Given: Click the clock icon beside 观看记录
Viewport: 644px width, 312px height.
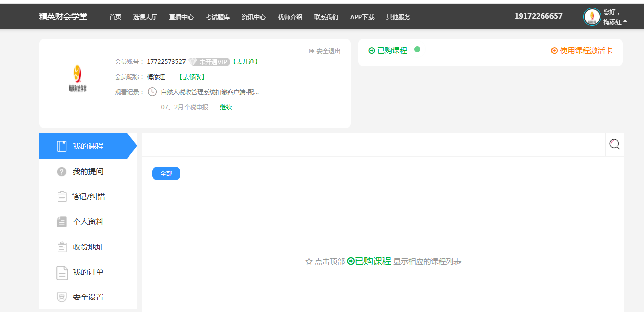Looking at the screenshot, I should [x=152, y=92].
